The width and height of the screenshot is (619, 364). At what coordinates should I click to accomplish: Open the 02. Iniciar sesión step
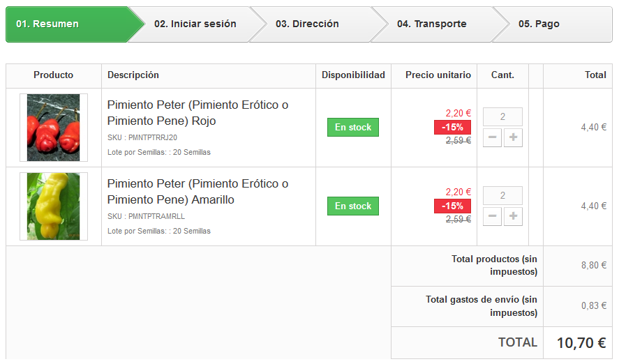(x=195, y=24)
